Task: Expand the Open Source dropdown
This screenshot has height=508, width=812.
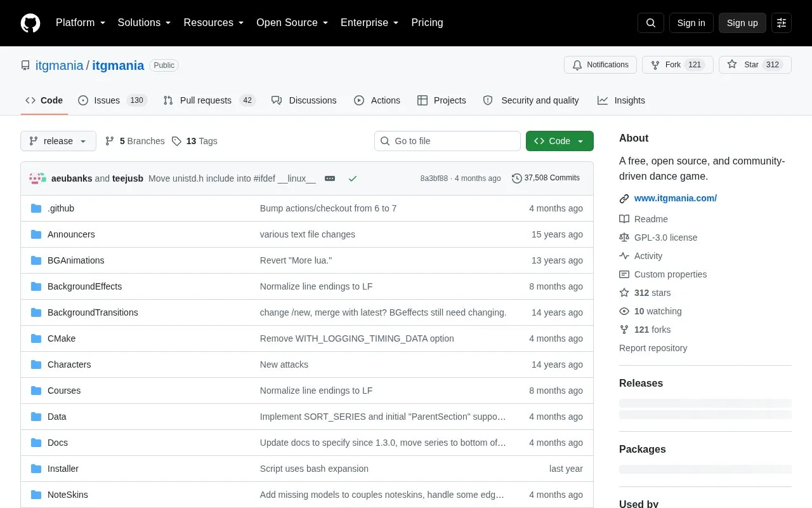Action: pos(292,23)
